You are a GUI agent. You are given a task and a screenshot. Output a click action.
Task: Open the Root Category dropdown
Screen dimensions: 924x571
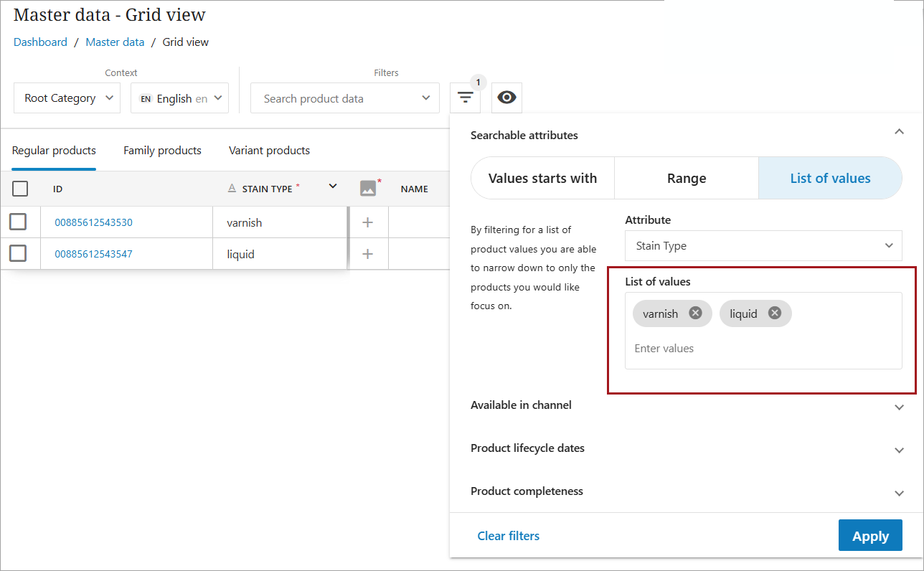(67, 98)
